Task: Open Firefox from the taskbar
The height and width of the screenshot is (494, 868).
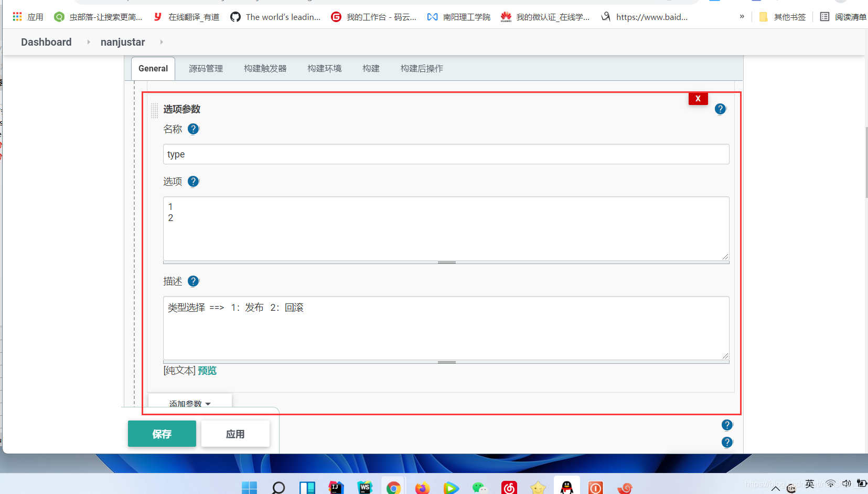Action: point(422,488)
